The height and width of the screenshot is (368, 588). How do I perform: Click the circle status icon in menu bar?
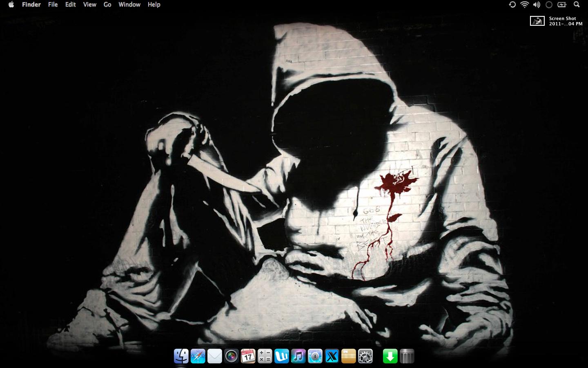coord(549,4)
